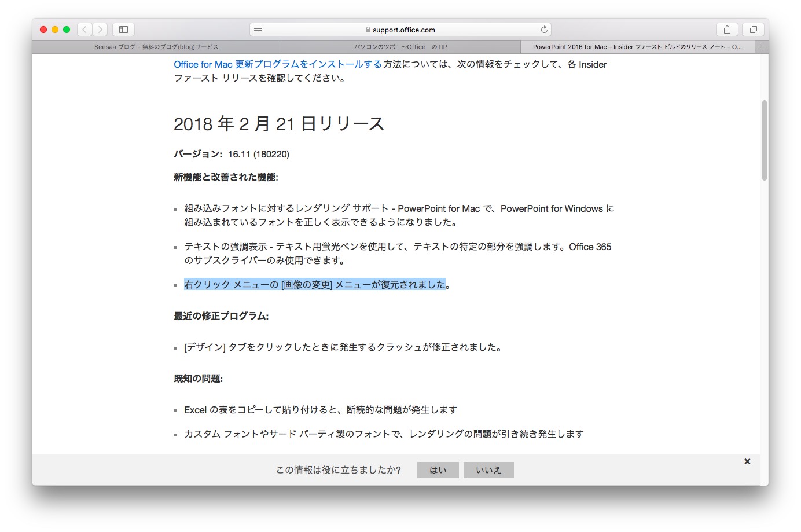Enter full screen with the green button
801x532 pixels.
67,30
